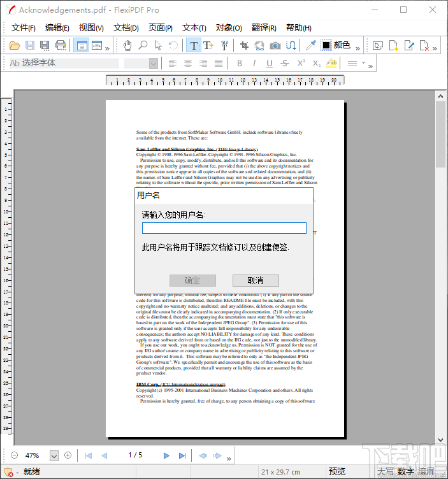
Task: Click the link globe chain icon
Action: 259,45
